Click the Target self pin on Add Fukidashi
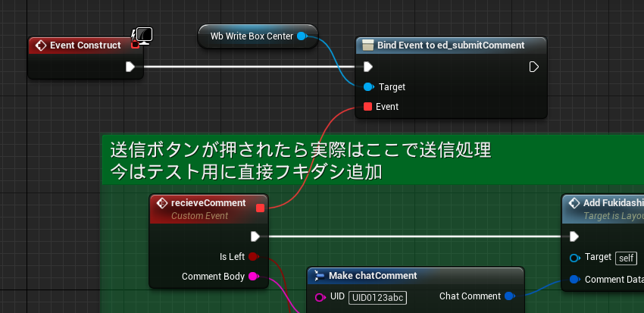 pos(574,258)
